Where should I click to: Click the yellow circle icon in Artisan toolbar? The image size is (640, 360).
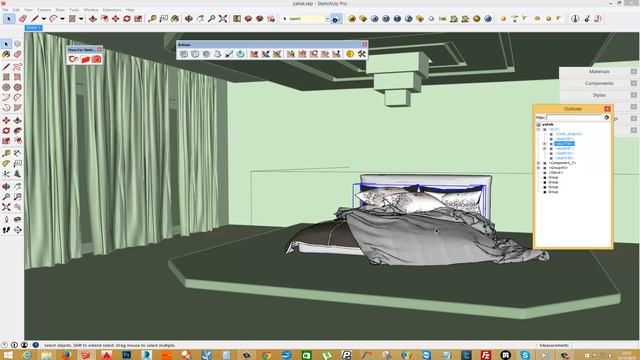[350, 54]
